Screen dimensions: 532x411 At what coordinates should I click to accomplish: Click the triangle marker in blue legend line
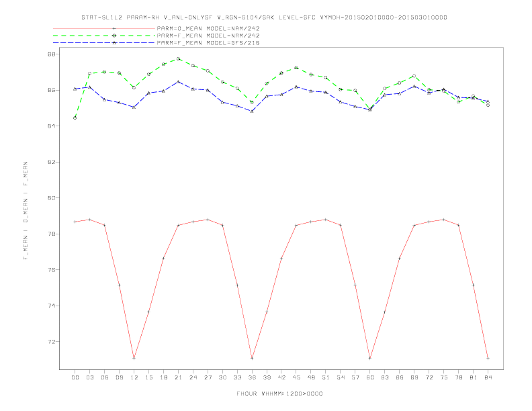[x=114, y=43]
